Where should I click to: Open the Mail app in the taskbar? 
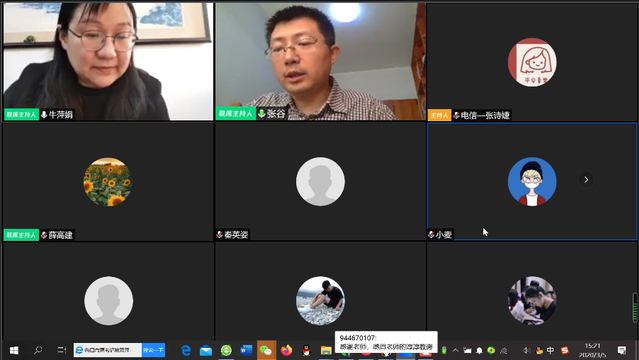(206, 350)
